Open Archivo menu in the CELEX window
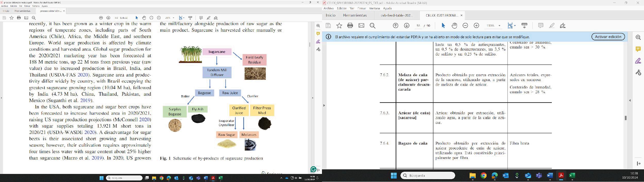This screenshot has height=182, width=644. tap(329, 8)
